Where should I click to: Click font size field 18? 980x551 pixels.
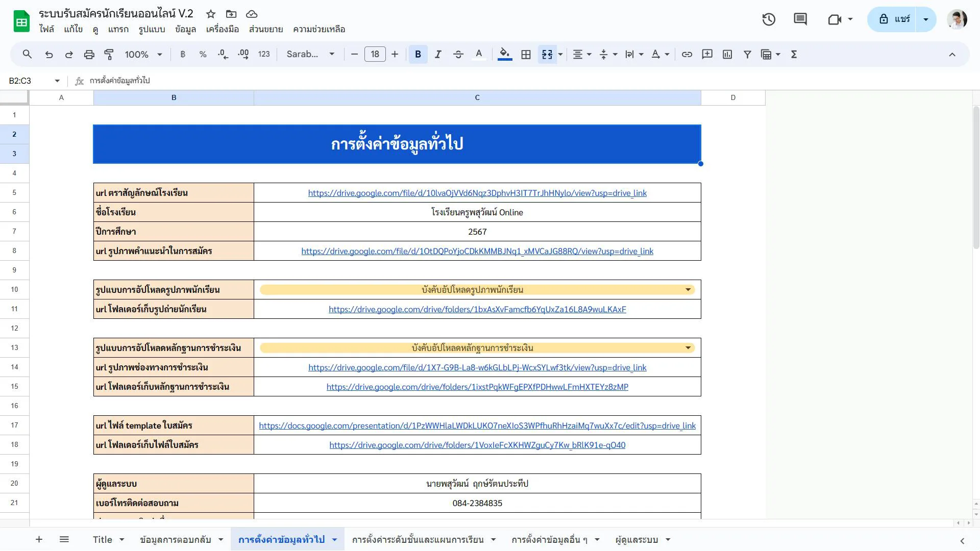tap(375, 54)
